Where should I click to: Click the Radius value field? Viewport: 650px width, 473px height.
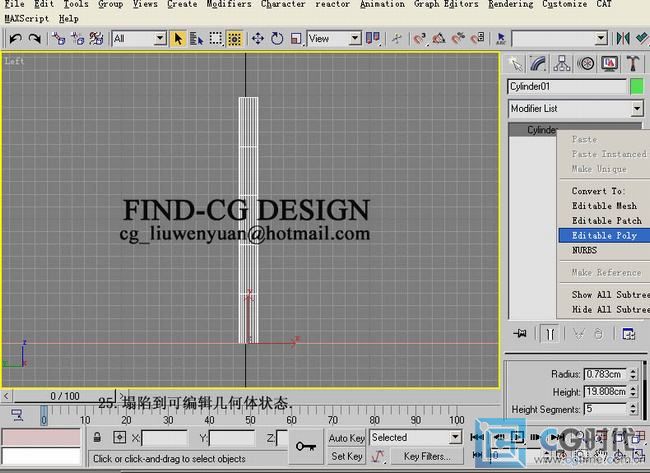point(605,374)
